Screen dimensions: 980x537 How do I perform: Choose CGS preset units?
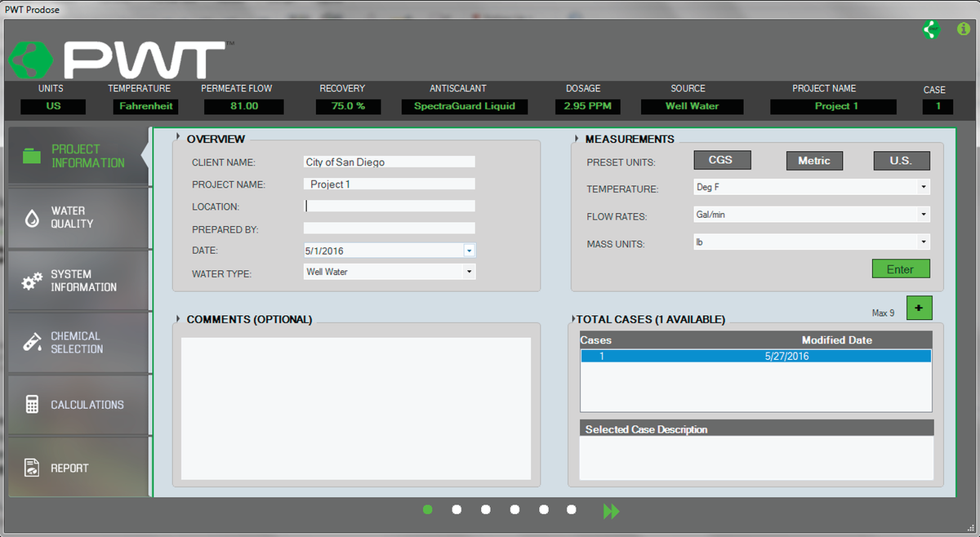pyautogui.click(x=722, y=160)
